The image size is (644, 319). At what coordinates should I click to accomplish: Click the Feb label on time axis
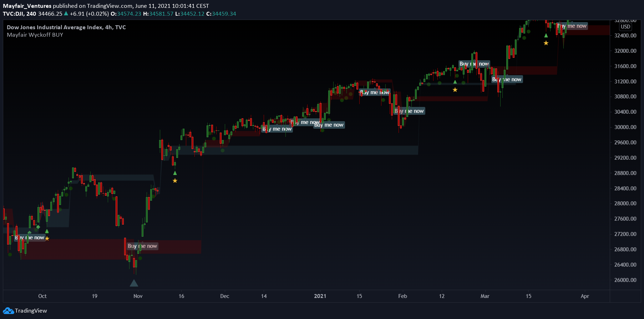point(402,296)
